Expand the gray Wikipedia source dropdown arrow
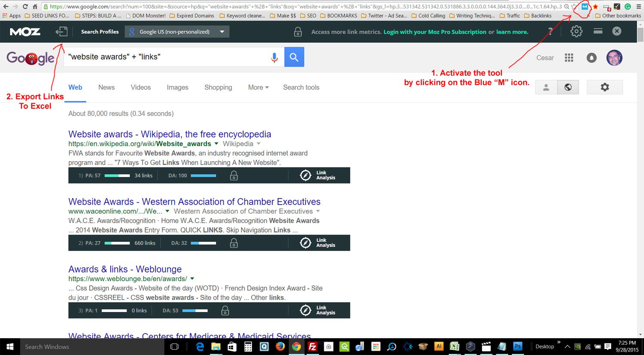Image resolution: width=644 pixels, height=355 pixels. point(258,144)
